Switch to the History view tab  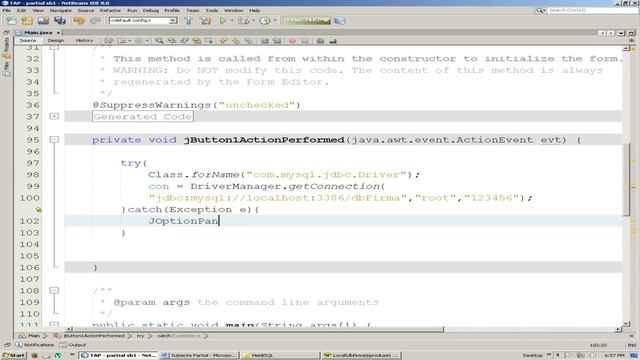pyautogui.click(x=84, y=40)
